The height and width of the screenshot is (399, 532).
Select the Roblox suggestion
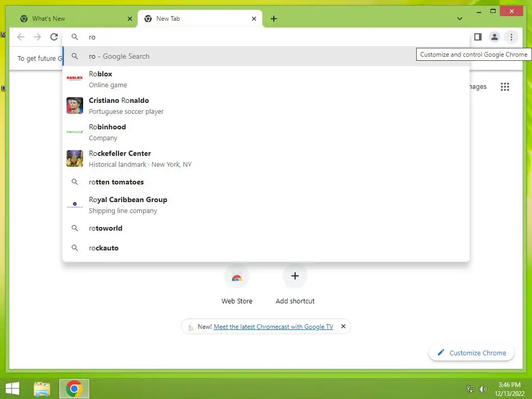click(267, 79)
